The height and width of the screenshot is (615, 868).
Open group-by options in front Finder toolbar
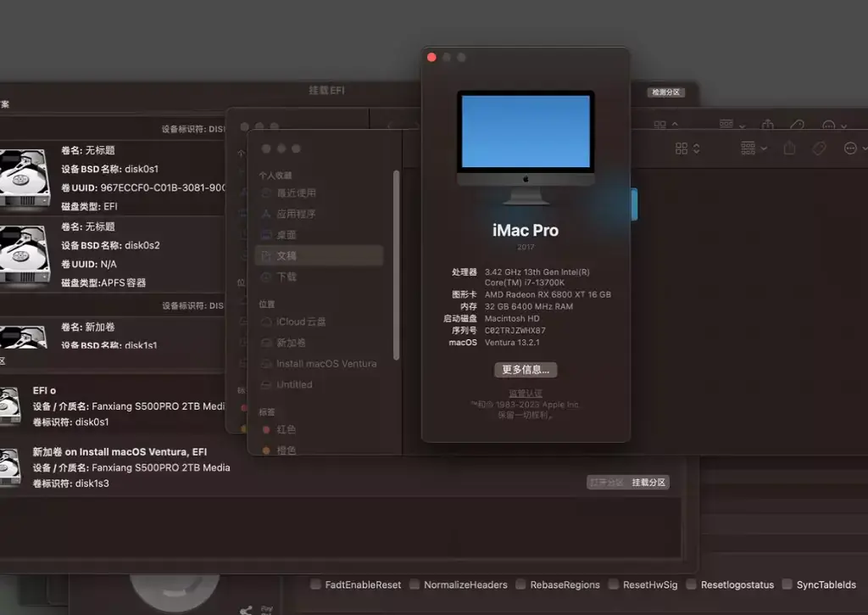point(748,148)
